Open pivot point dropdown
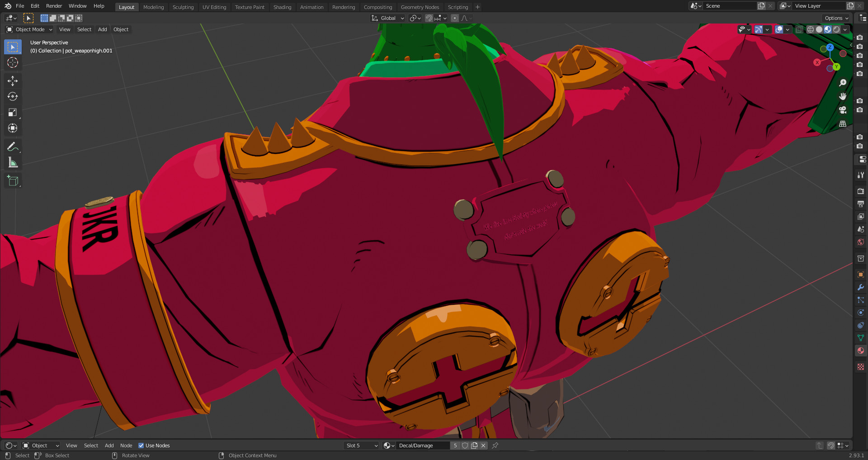The image size is (868, 460). [x=415, y=18]
